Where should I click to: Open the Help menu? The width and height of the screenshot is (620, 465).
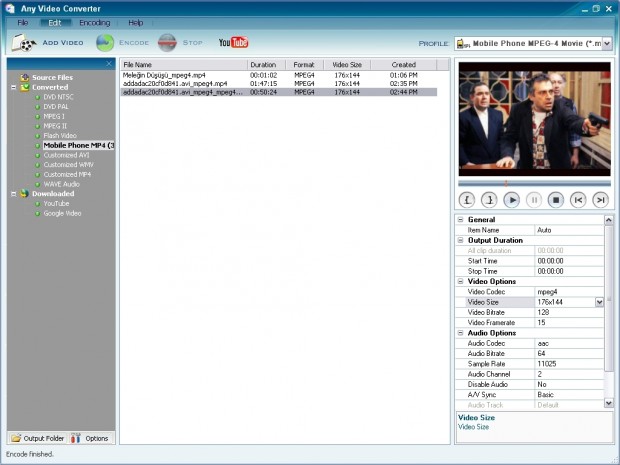136,23
